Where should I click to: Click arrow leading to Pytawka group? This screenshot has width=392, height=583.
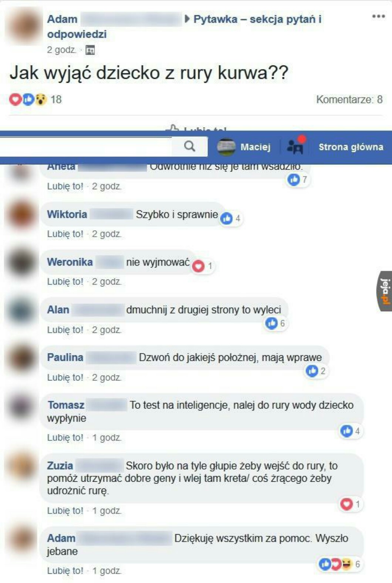point(187,18)
